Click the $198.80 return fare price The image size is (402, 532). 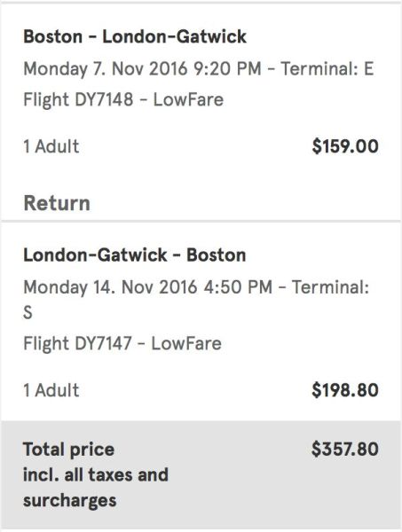click(345, 390)
